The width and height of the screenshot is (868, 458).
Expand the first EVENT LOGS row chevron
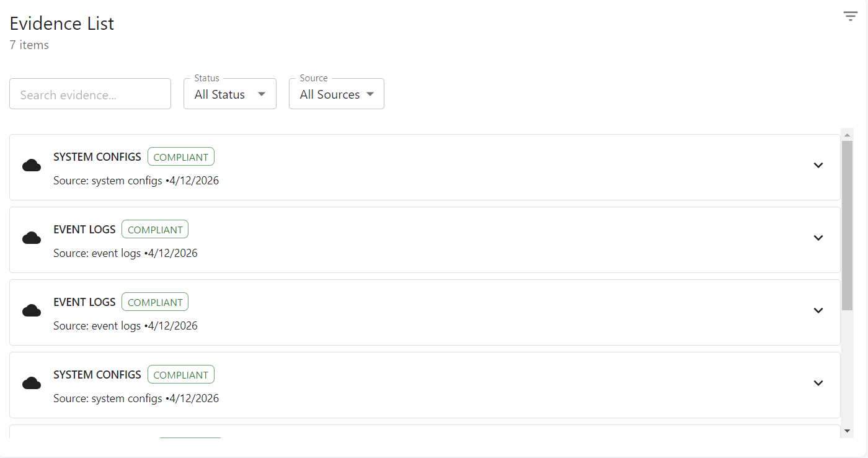coord(818,238)
